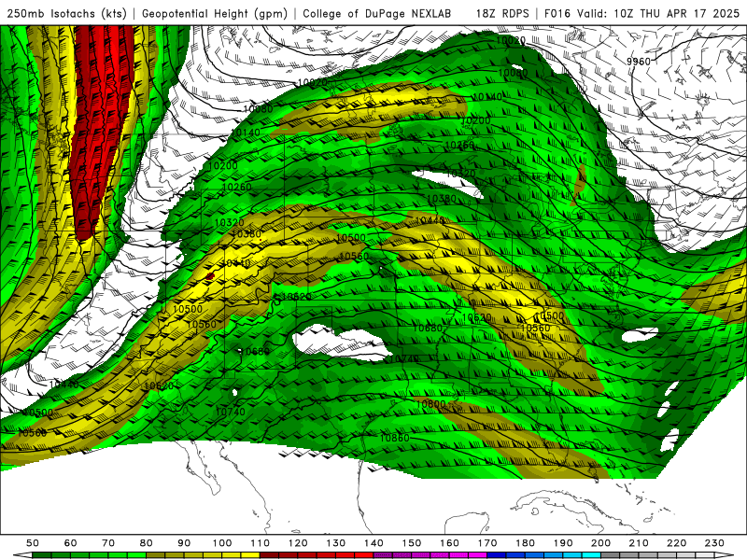The image size is (747, 560).
Task: Click the 140 value on the color scale
Action: click(373, 543)
